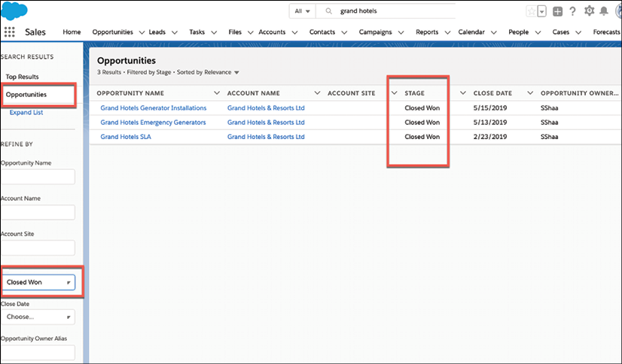Click the Account Name refine field
The width and height of the screenshot is (622, 364).
(38, 212)
